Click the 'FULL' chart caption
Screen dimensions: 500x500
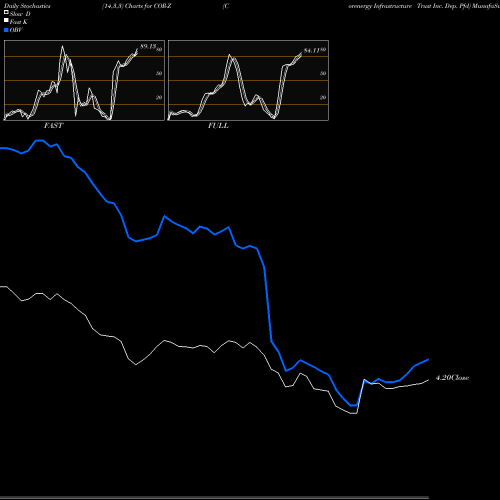coord(218,126)
